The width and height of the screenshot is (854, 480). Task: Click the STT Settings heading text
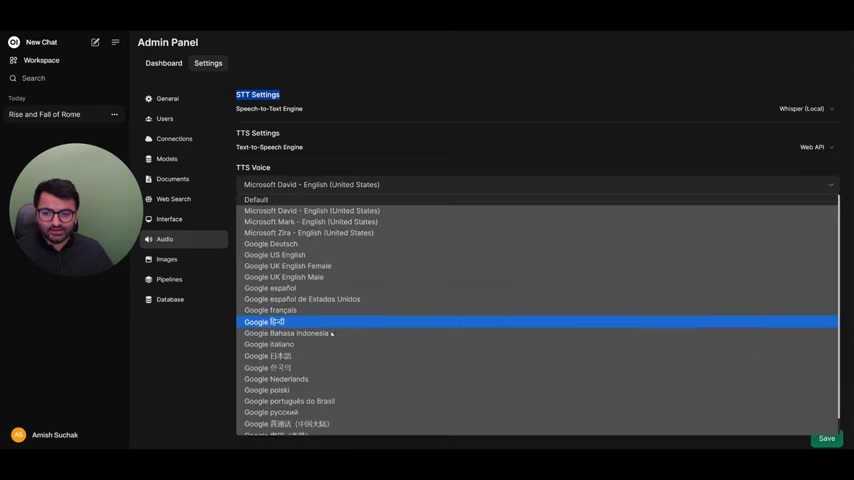point(258,95)
